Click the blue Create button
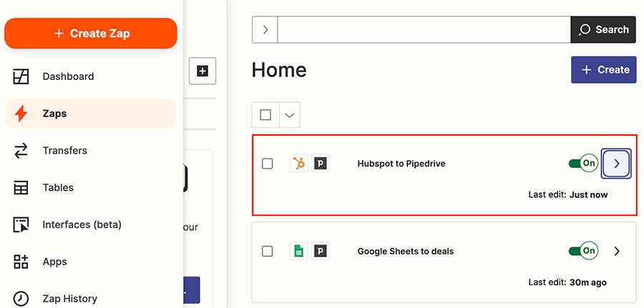Image resolution: width=644 pixels, height=308 pixels. tap(604, 70)
